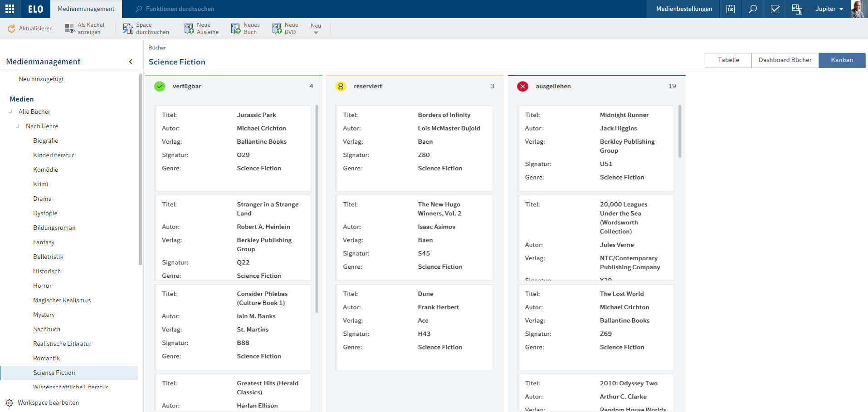This screenshot has width=868, height=412.
Task: Open the ELO calendar icon in header
Action: tap(731, 9)
